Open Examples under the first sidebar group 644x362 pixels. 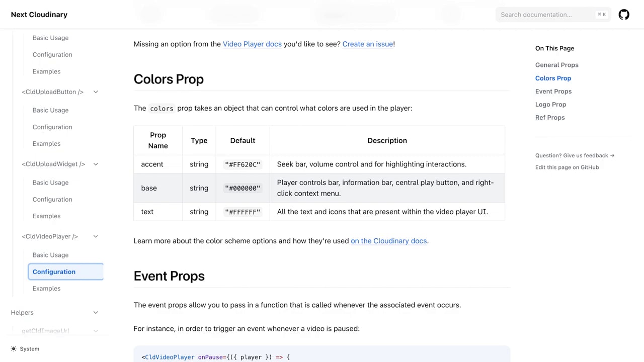[46, 71]
